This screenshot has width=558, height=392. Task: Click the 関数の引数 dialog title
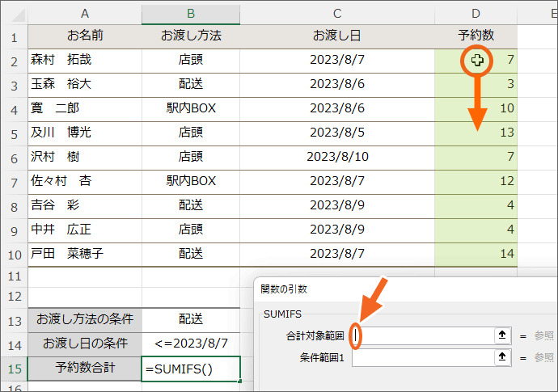[284, 289]
